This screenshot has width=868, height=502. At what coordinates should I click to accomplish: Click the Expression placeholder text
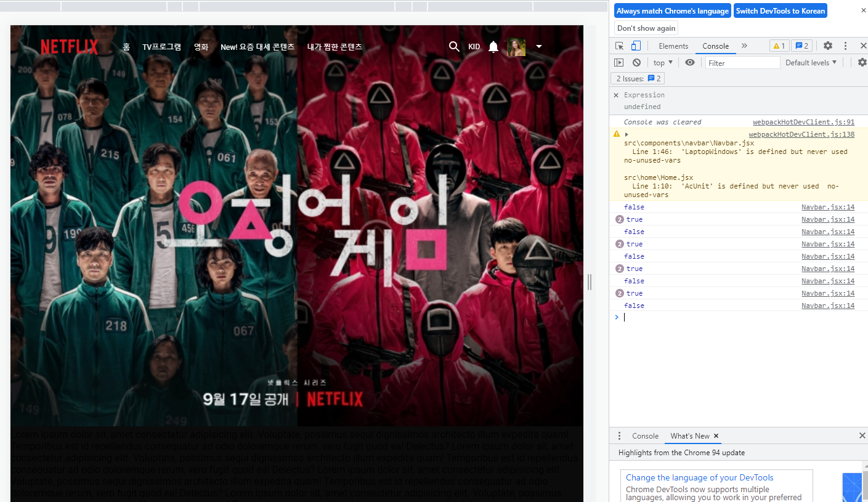tap(644, 95)
